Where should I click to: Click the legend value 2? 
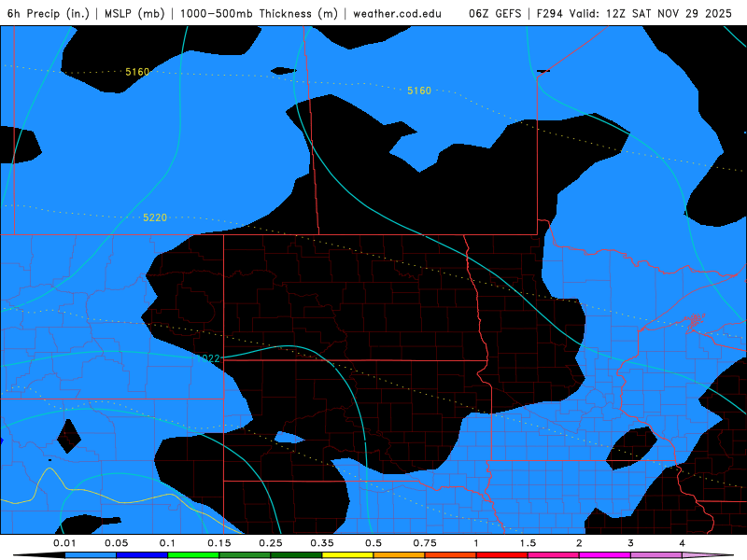pos(579,543)
